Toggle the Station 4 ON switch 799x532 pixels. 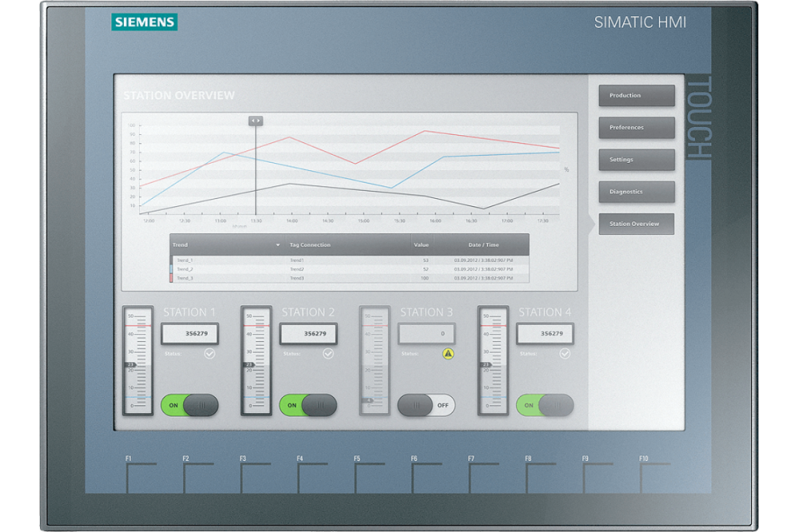click(x=544, y=405)
